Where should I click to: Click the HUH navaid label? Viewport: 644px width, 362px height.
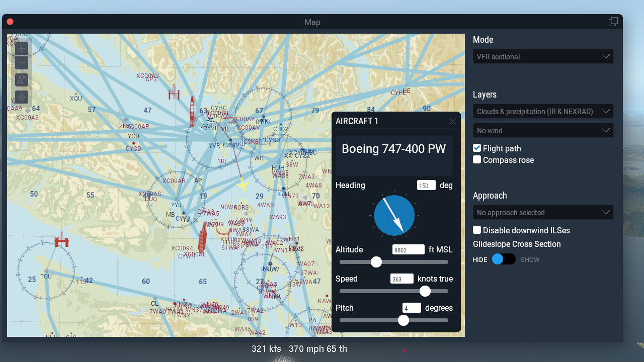(278, 168)
